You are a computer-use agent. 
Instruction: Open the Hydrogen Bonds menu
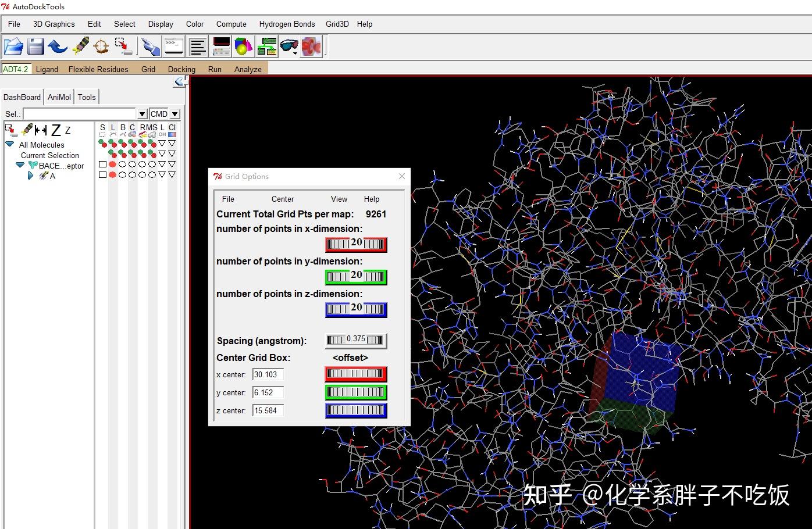click(287, 24)
